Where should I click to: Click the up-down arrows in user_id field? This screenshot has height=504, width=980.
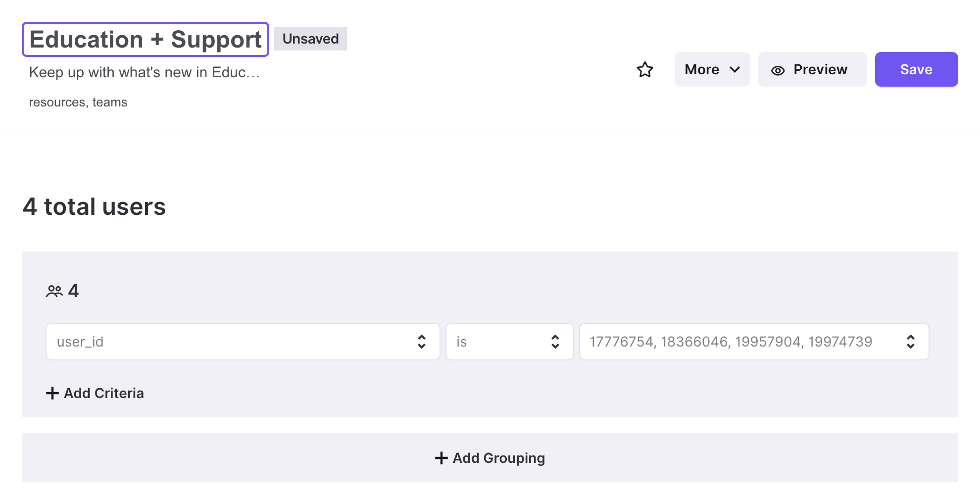pyautogui.click(x=421, y=342)
